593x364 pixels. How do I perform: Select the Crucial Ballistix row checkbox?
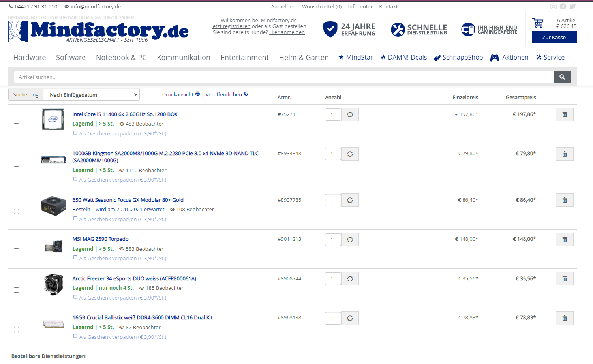click(x=16, y=329)
